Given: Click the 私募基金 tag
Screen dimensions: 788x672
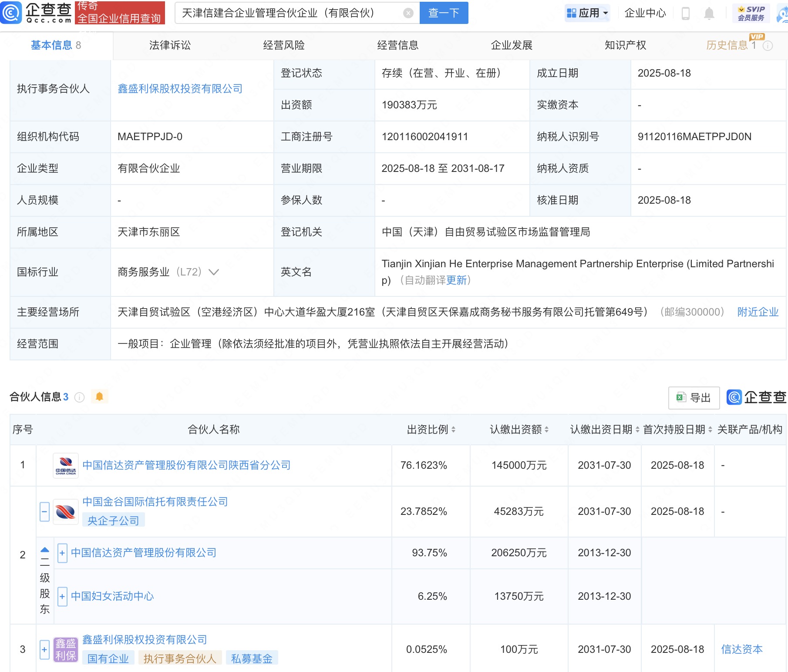Looking at the screenshot, I should click(x=252, y=659).
